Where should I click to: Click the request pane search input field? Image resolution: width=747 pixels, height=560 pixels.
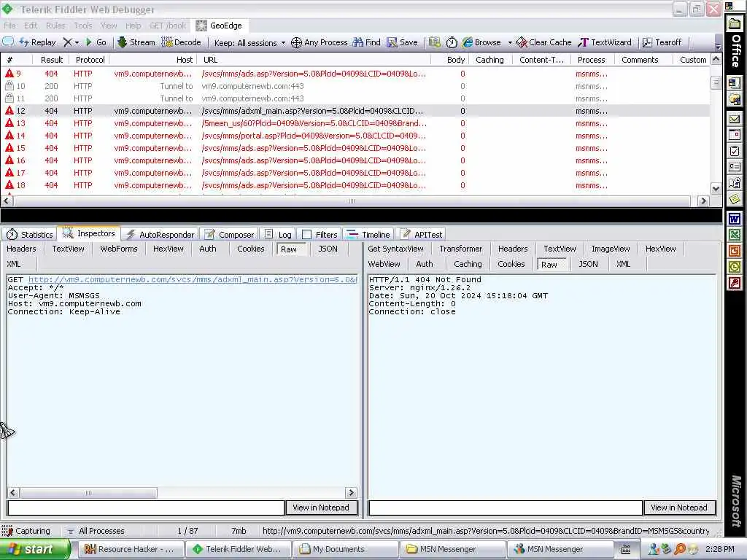(x=146, y=507)
